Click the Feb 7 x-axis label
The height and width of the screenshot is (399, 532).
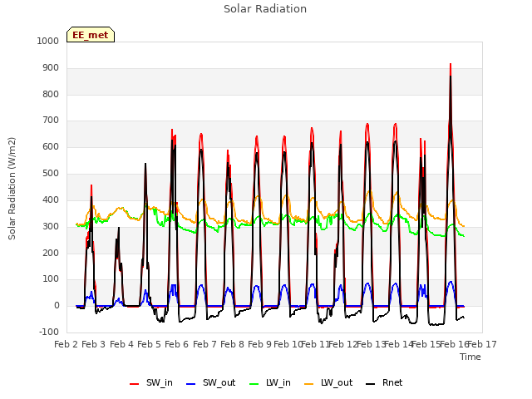(x=205, y=344)
